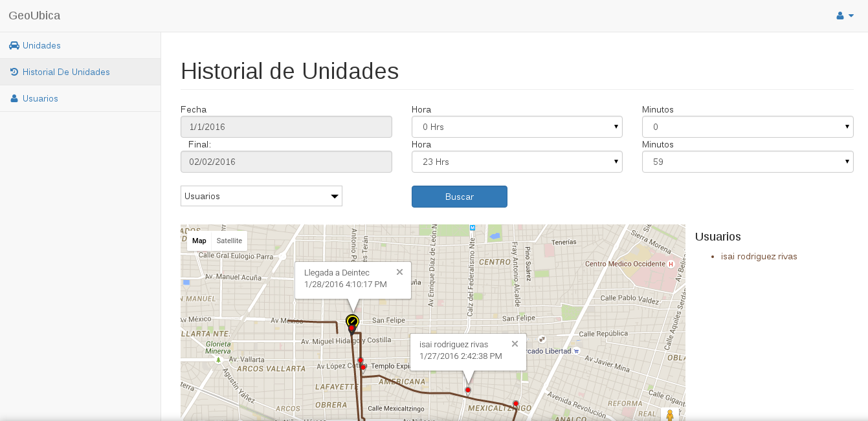Click the history icon beside Historial De Unidades
The width and height of the screenshot is (868, 421).
tap(14, 72)
